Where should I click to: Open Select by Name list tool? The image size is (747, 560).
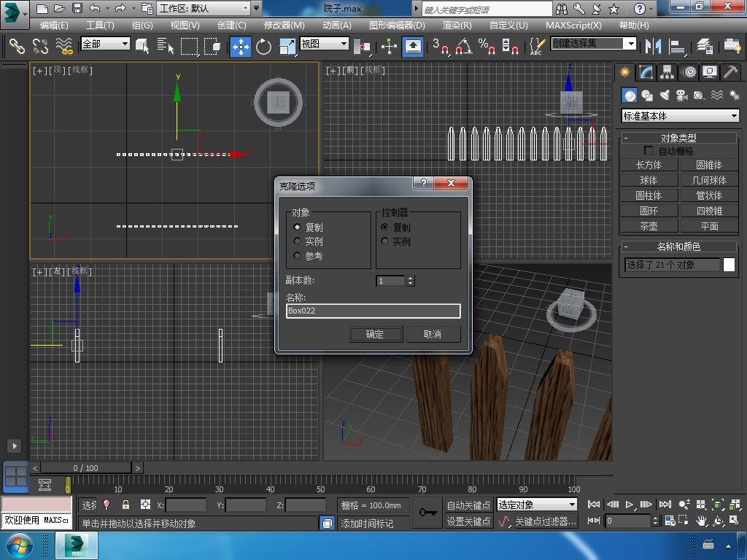coord(166,46)
